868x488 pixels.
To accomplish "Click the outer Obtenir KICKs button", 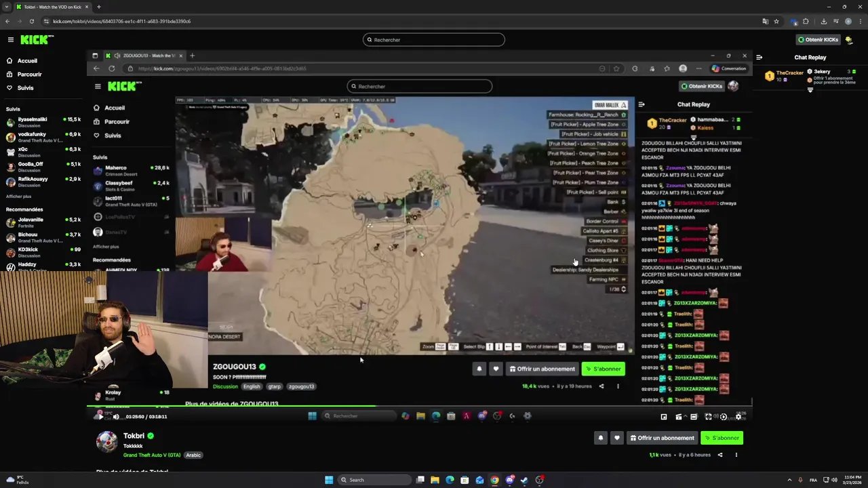I will pyautogui.click(x=818, y=40).
